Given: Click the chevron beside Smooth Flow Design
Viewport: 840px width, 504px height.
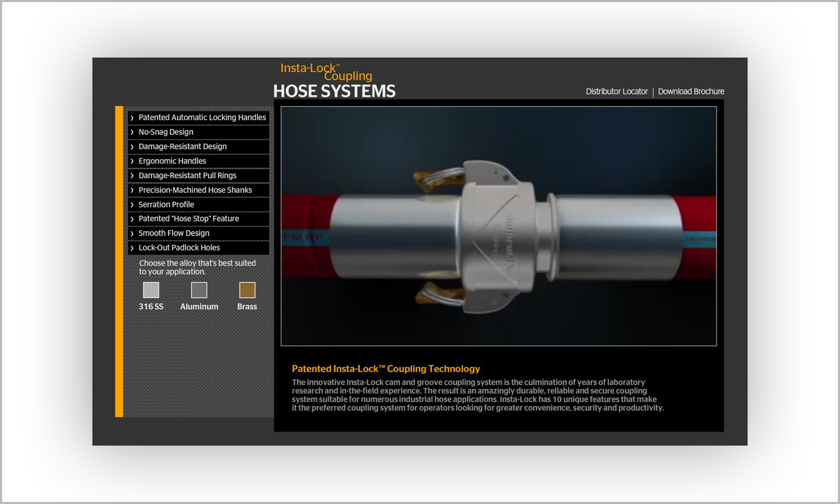Looking at the screenshot, I should click(132, 234).
